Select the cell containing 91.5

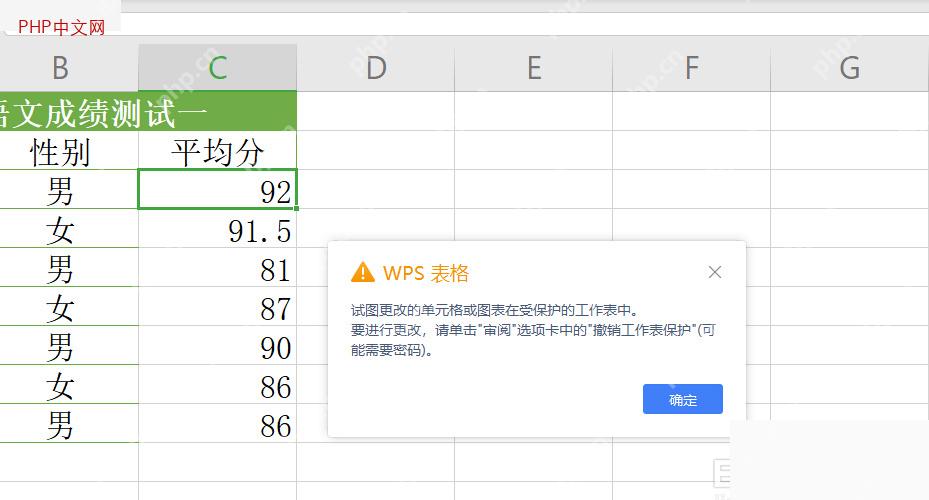pyautogui.click(x=217, y=229)
